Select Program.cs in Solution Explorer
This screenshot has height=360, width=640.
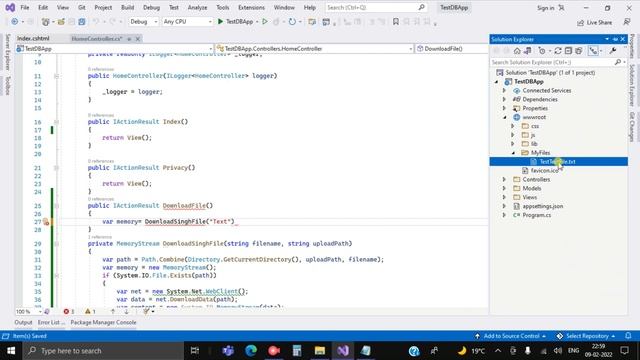[x=536, y=215]
